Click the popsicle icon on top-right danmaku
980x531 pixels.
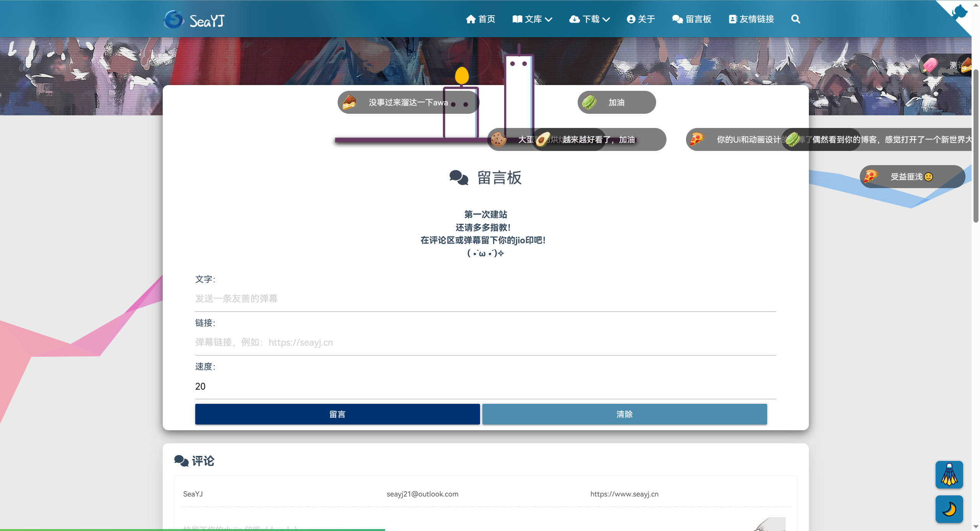[x=930, y=65]
